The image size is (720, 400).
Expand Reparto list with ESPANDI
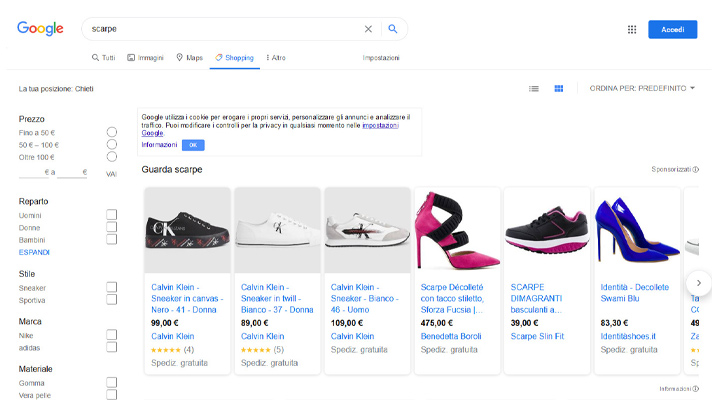point(34,252)
